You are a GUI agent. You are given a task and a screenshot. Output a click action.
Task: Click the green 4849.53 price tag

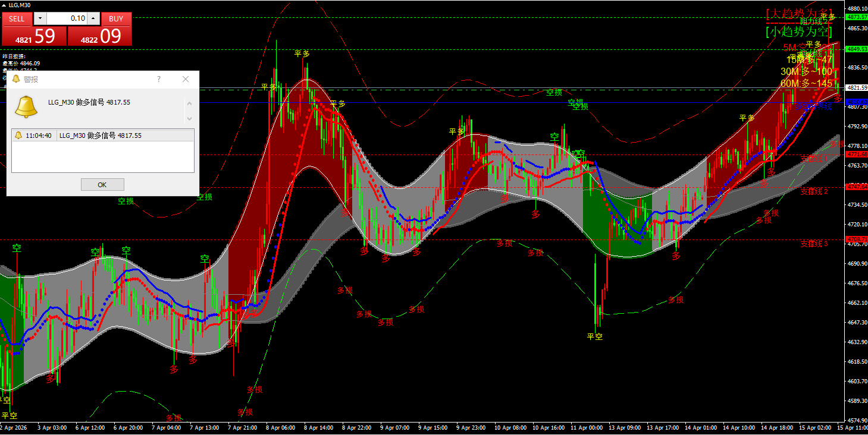pyautogui.click(x=857, y=49)
